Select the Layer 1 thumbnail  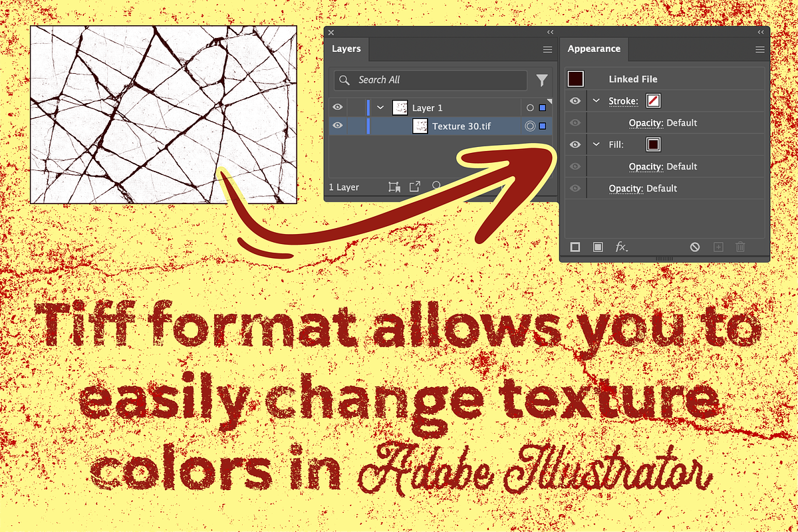click(400, 108)
